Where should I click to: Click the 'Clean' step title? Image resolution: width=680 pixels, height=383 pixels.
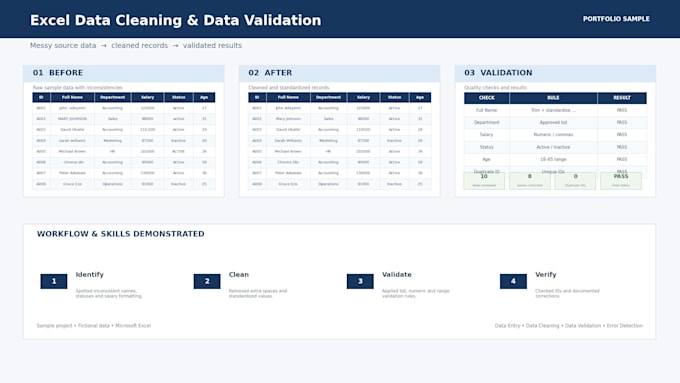[x=239, y=275]
